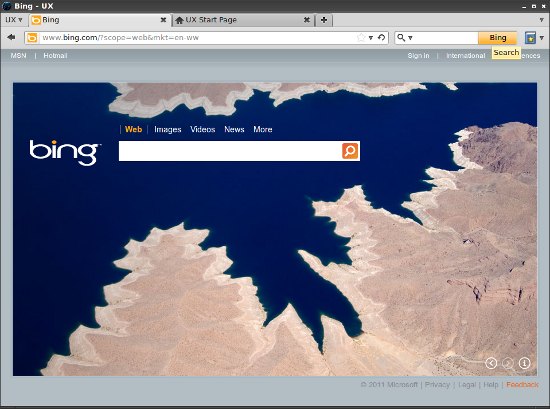The width and height of the screenshot is (550, 409).
Task: Bookmark page with the star icon
Action: pos(361,38)
